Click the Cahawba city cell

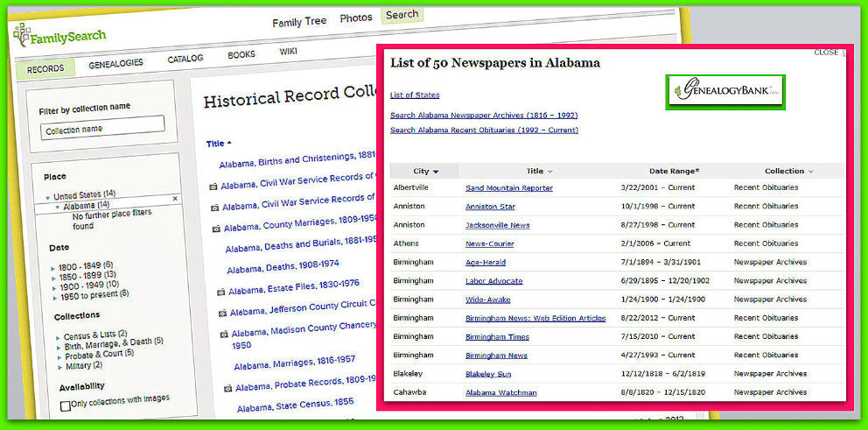tap(409, 391)
